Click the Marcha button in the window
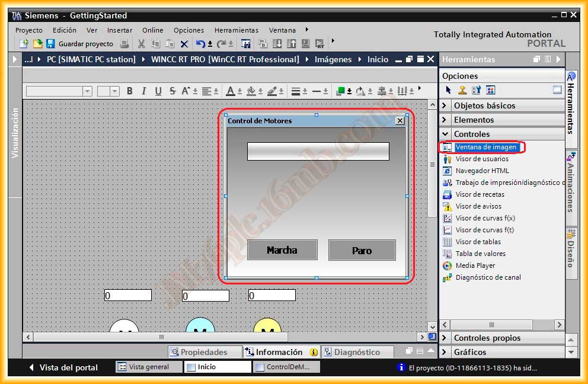Screen dimensions: 588x384 click(282, 250)
